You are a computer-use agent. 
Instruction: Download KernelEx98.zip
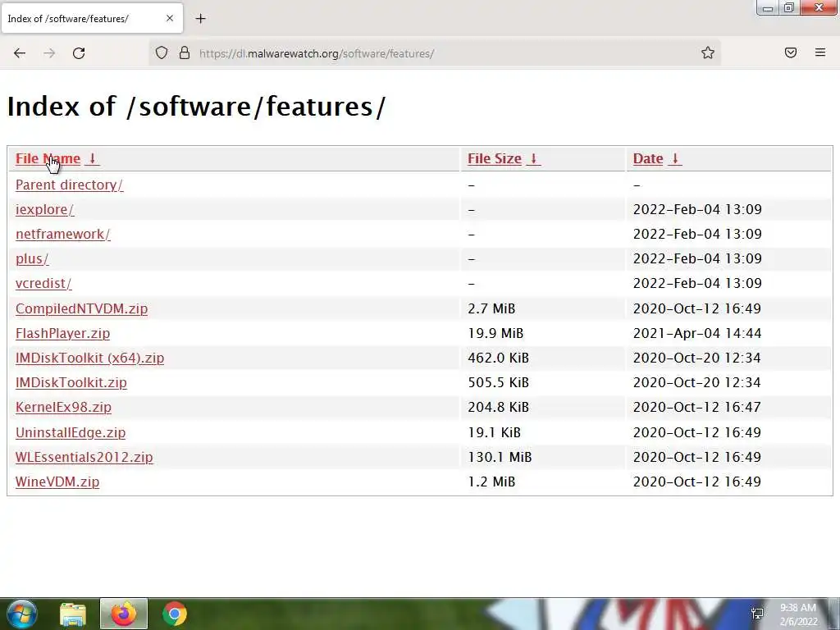[x=63, y=407]
